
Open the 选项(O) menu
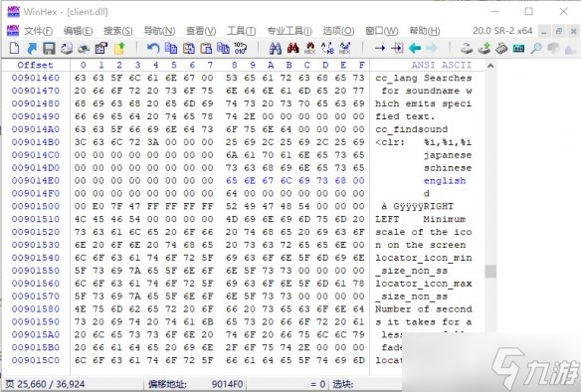click(x=338, y=31)
